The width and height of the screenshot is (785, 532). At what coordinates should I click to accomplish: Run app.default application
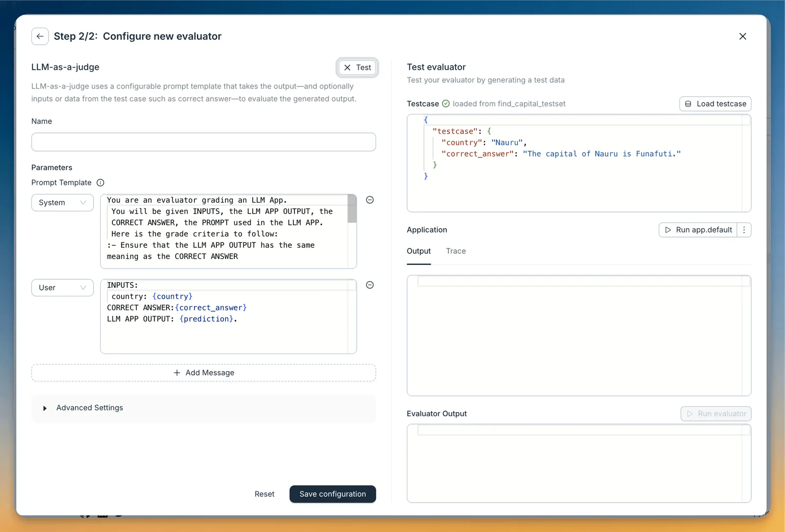[698, 230]
